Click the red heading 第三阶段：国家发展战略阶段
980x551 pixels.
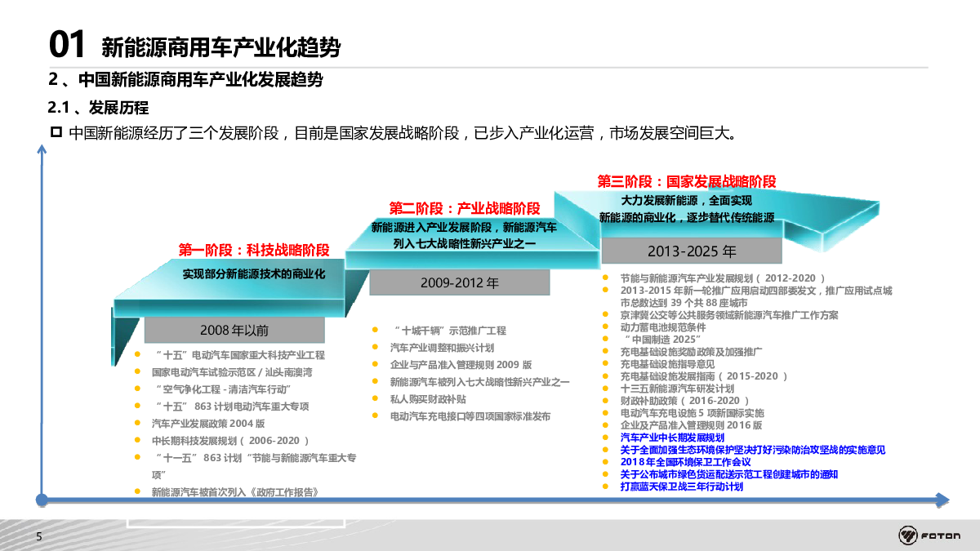(x=687, y=181)
